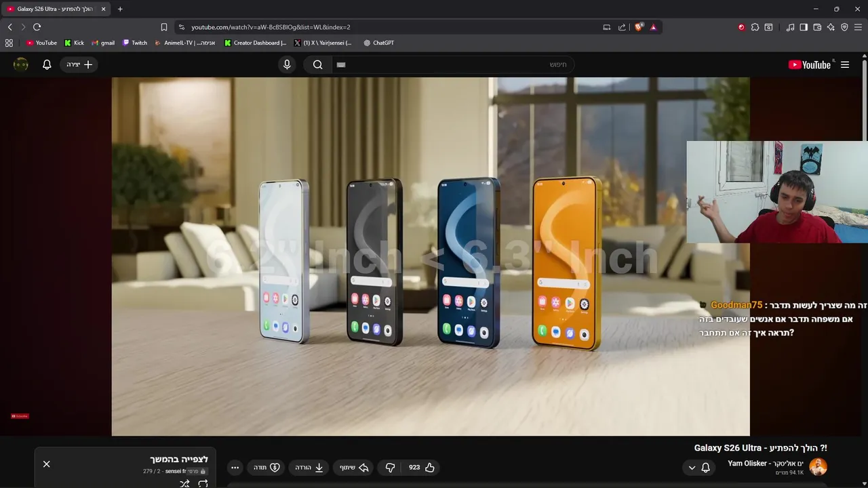Open the ChatGPT bookmark
This screenshot has height=488, width=868.
click(378, 43)
